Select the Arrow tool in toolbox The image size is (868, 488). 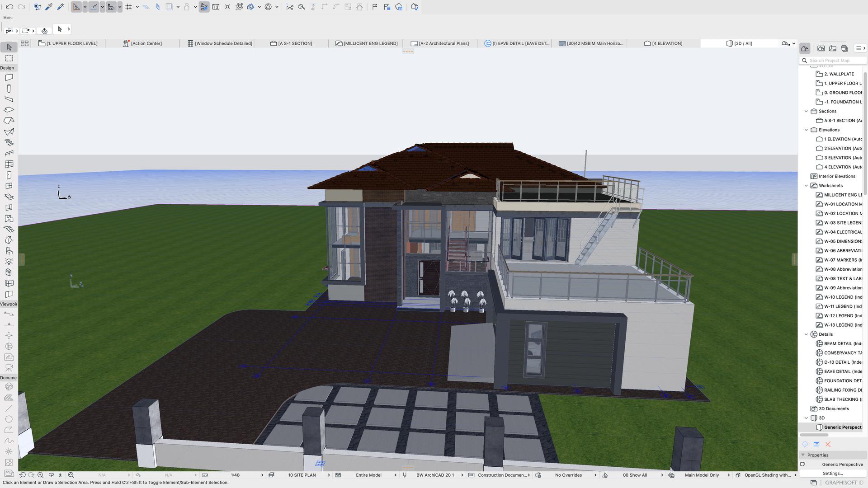(x=9, y=47)
